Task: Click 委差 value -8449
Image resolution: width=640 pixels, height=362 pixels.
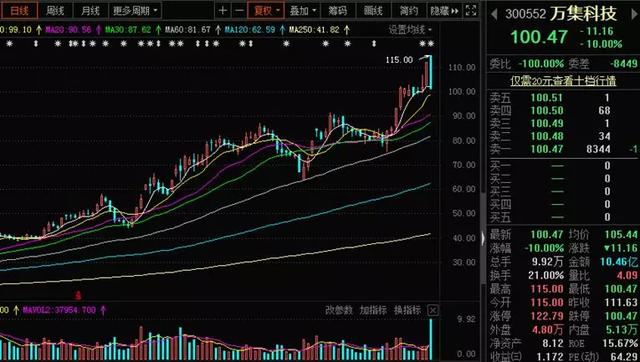Action: pyautogui.click(x=623, y=64)
